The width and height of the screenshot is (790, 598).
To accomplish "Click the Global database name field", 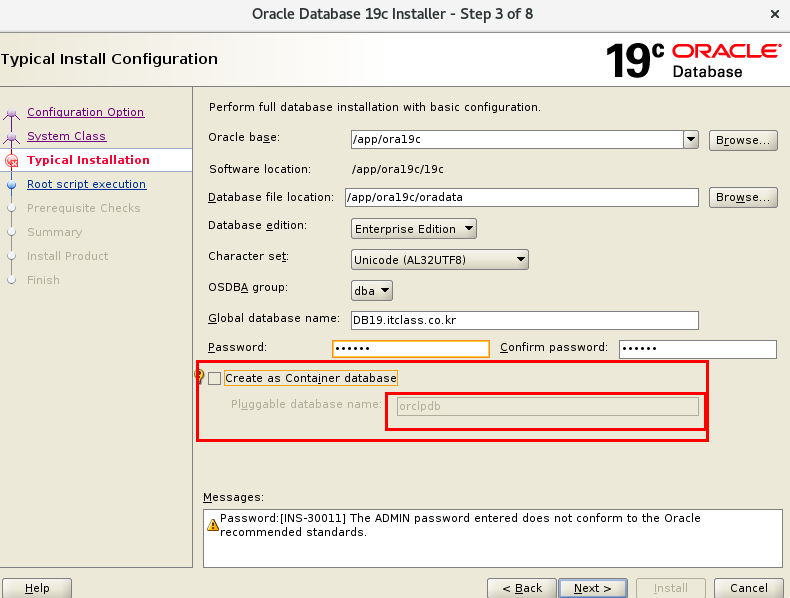I will pyautogui.click(x=525, y=320).
